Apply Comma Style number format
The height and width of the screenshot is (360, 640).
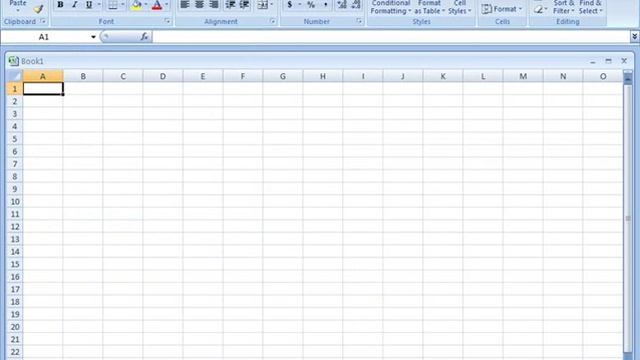(325, 5)
